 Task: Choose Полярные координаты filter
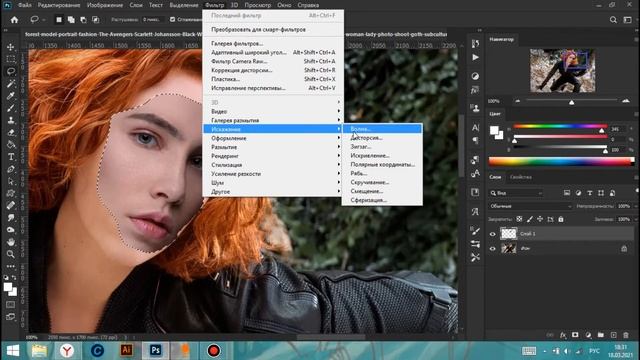382,165
